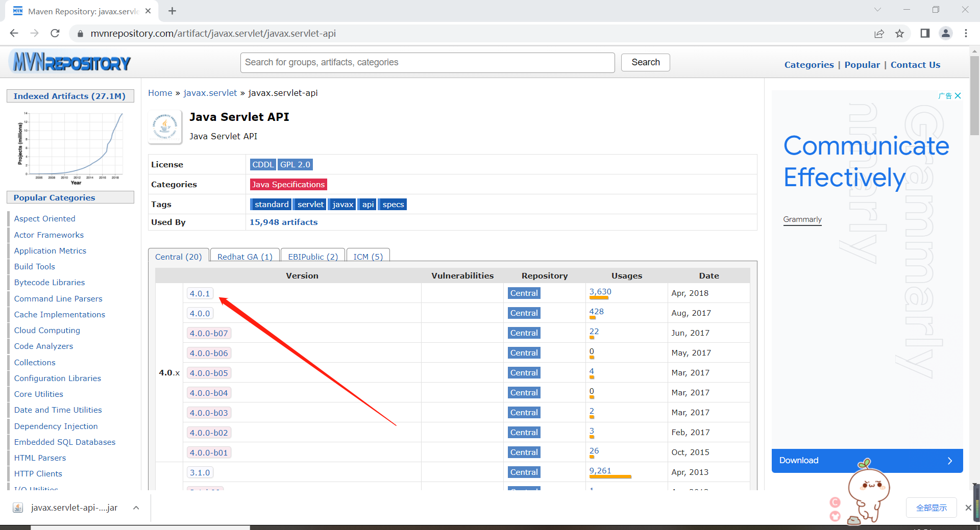Click the api tag
980x530 pixels.
tap(368, 204)
